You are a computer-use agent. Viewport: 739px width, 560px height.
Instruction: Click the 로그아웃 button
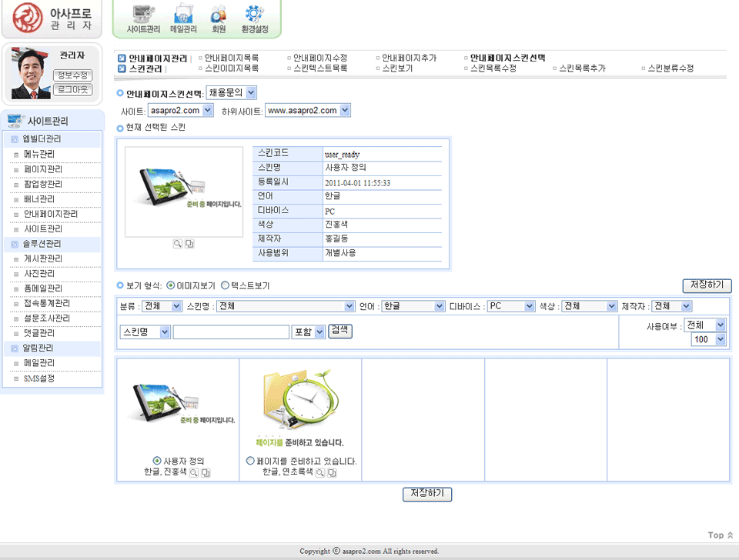[x=73, y=90]
